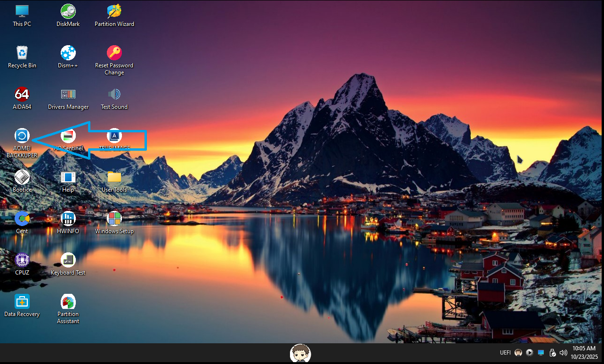Open the User Tools folder
This screenshot has width=604, height=364.
(x=114, y=177)
